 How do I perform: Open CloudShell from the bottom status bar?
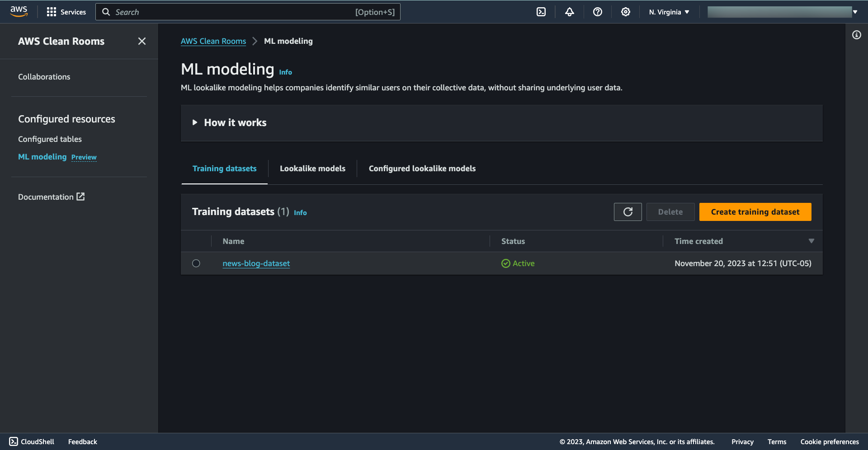31,441
